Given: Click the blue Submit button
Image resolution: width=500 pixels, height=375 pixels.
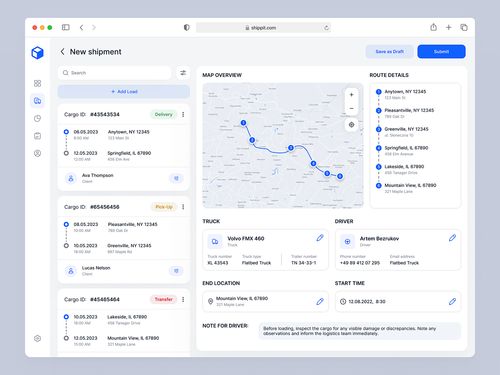Looking at the screenshot, I should click(x=441, y=52).
